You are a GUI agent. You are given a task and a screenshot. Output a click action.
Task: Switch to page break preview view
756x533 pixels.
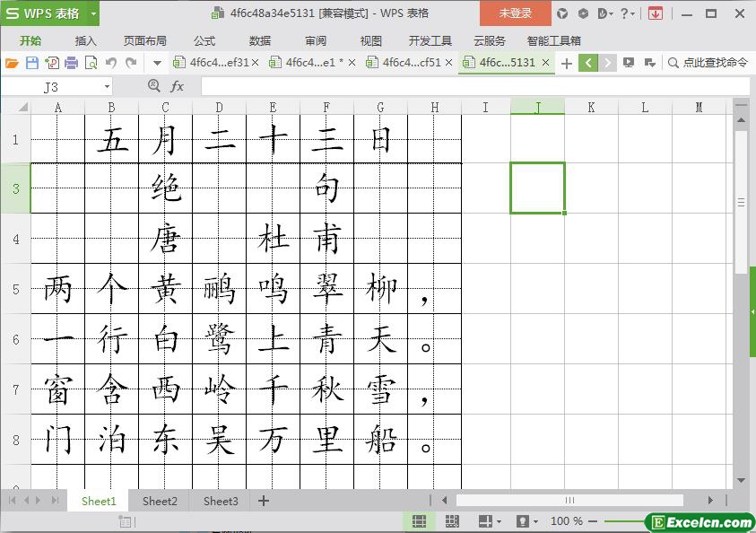(452, 521)
